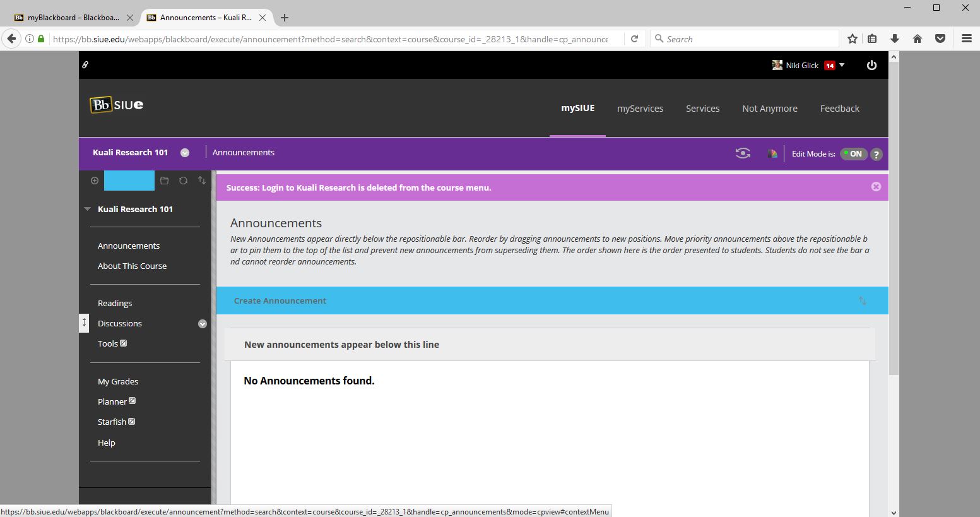Open the course theme palette
This screenshot has height=517, width=980.
pyautogui.click(x=772, y=153)
